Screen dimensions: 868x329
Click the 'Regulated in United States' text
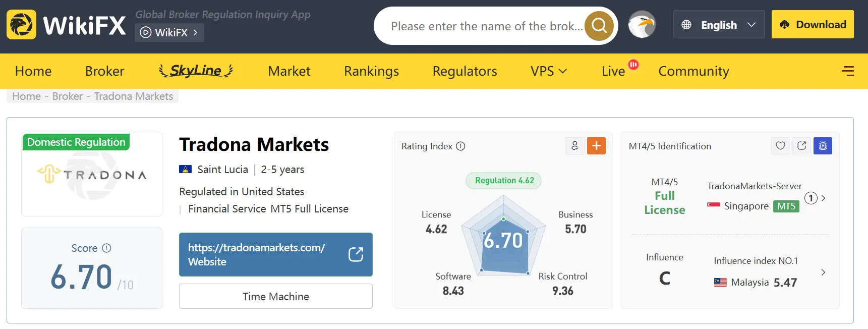242,191
